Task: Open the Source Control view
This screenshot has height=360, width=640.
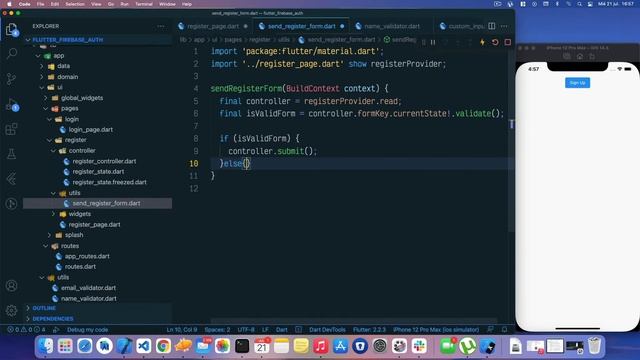Action: point(11,79)
